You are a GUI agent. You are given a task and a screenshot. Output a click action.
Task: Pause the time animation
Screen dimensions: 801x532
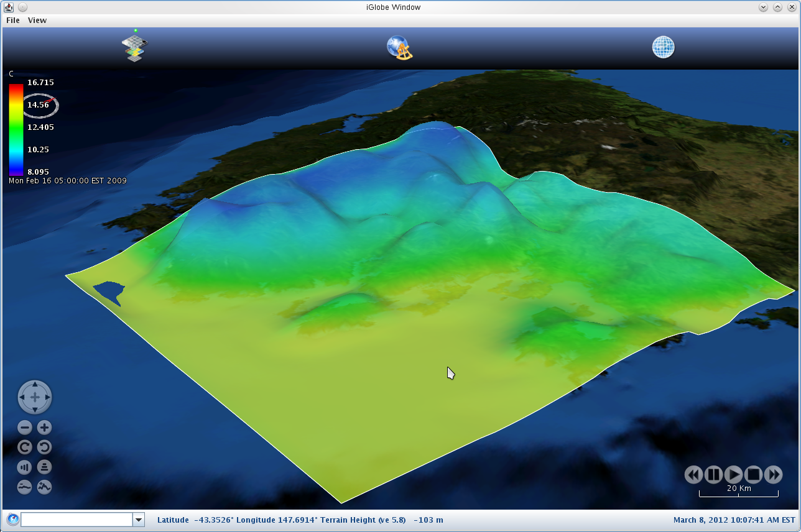click(714, 475)
